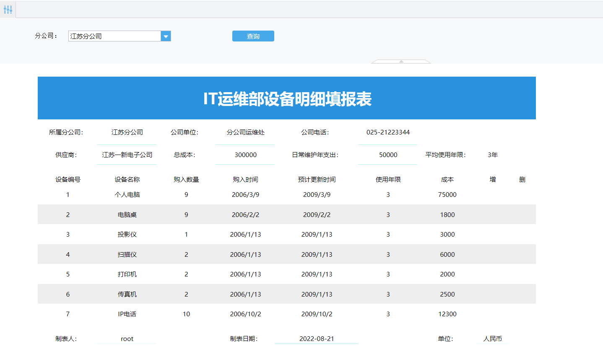
Task: Click the 所属分公司 value field 江苏分公司
Action: click(127, 132)
